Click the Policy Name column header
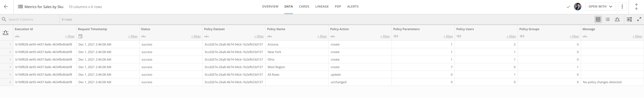This screenshot has height=98, width=644. coord(276,29)
